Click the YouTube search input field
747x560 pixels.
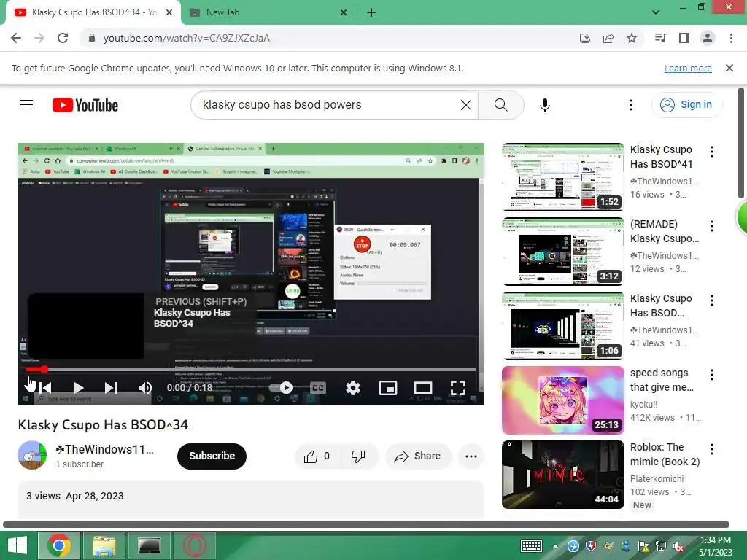pyautogui.click(x=329, y=105)
